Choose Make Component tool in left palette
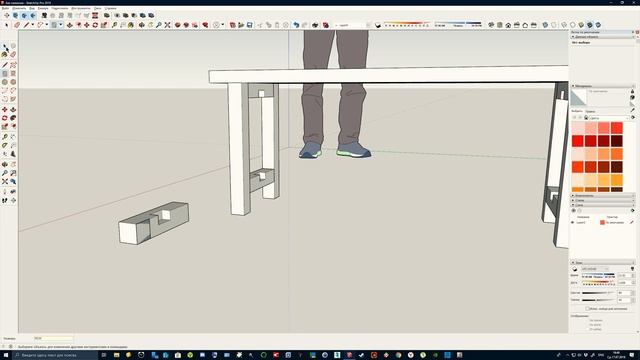This screenshot has width=640, height=360. coord(13,46)
